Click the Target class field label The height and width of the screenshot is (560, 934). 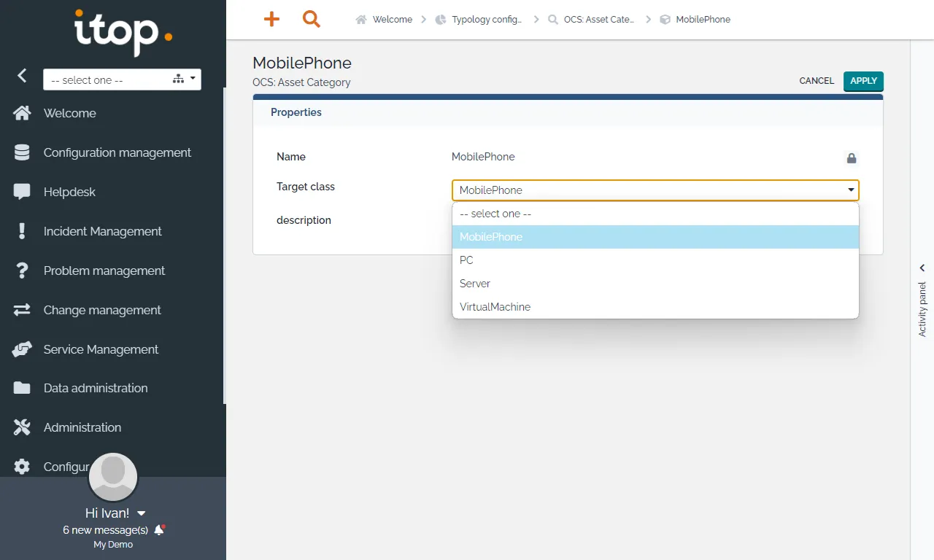pos(306,187)
